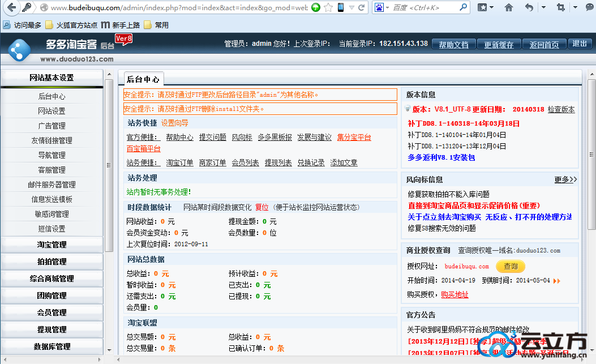Open dropdown next to the crop icon
This screenshot has height=364, width=596.
coord(575,7)
